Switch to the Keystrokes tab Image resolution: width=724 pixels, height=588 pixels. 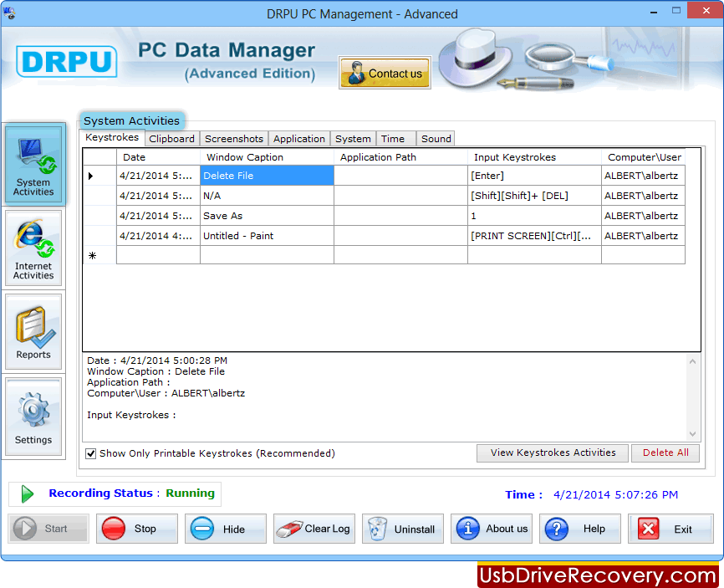pos(112,138)
